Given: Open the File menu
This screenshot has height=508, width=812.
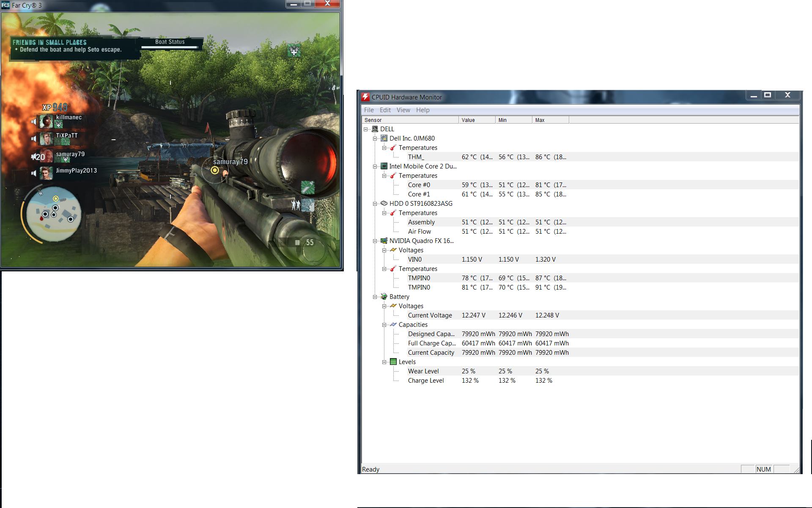Looking at the screenshot, I should 369,110.
